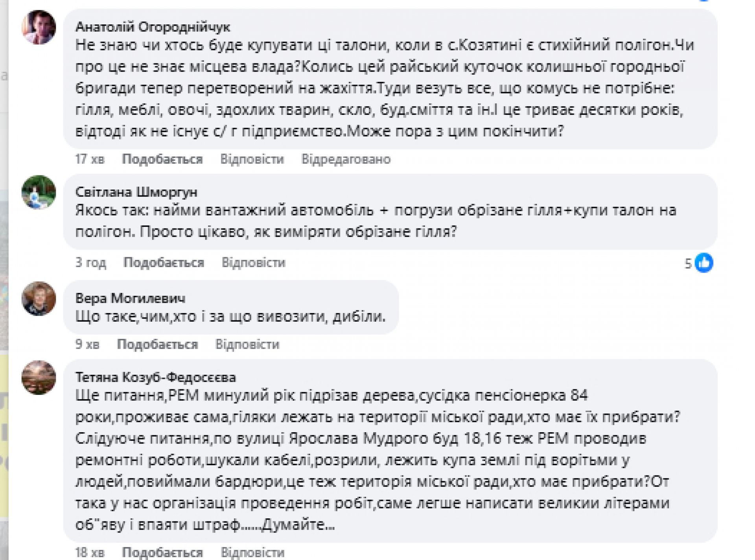
Task: Click Анатолій Огороднійчук's profile avatar
Action: pos(39,27)
